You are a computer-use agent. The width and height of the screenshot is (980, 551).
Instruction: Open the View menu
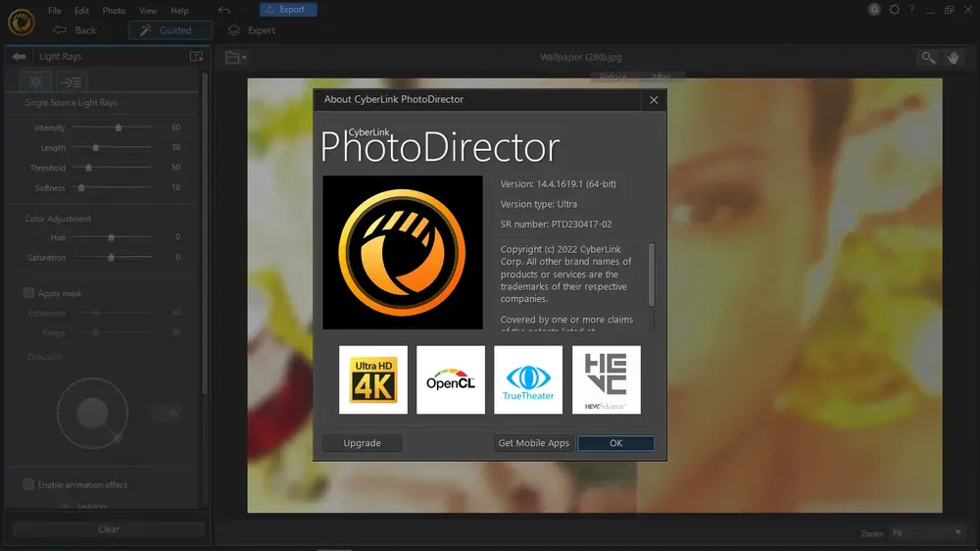(x=147, y=11)
